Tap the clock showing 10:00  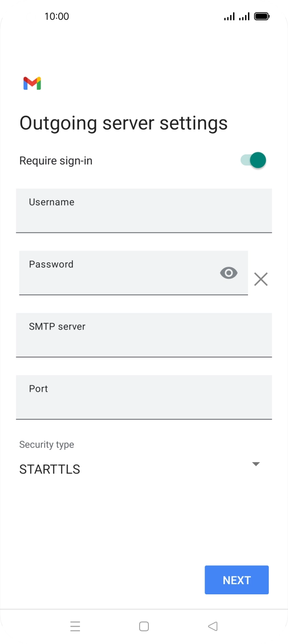(57, 16)
